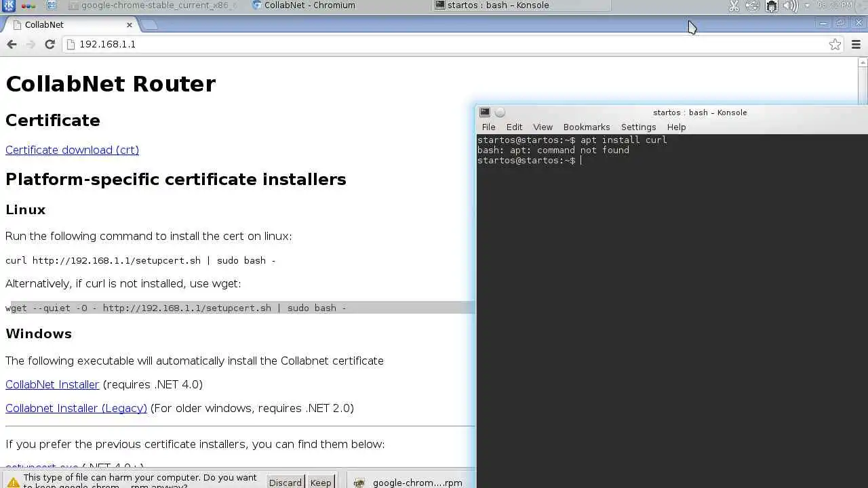Open Konsole Help menu

(x=676, y=127)
